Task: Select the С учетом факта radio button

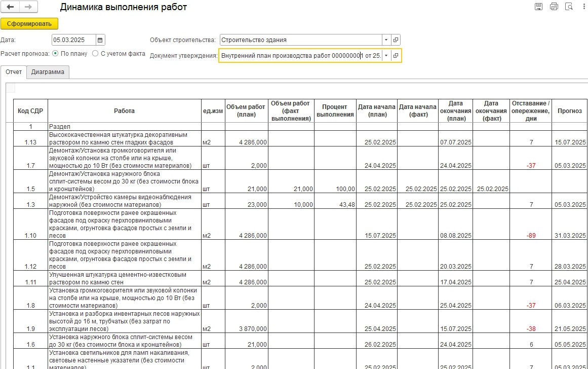Action: [x=95, y=54]
